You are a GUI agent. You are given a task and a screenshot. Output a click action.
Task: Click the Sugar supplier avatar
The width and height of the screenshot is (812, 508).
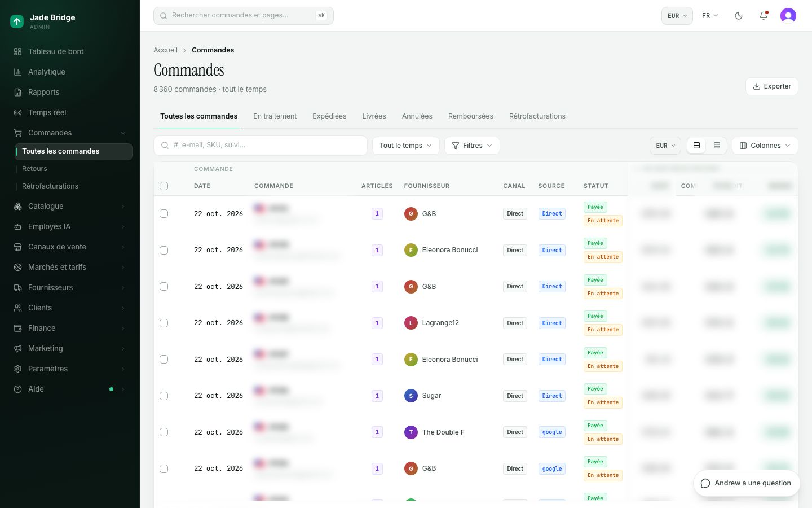point(411,396)
